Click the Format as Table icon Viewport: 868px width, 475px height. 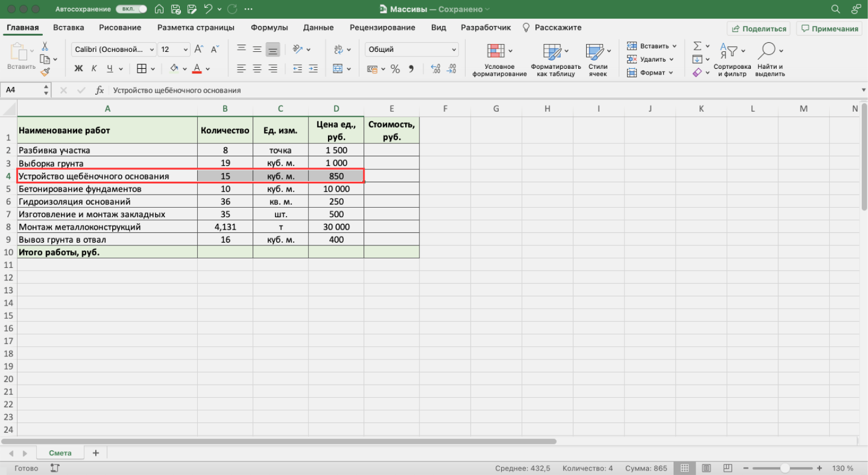coord(552,51)
